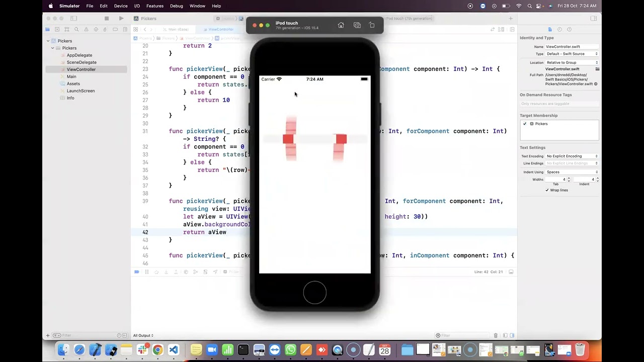
Task: Clear console with the trash icon
Action: (x=496, y=335)
